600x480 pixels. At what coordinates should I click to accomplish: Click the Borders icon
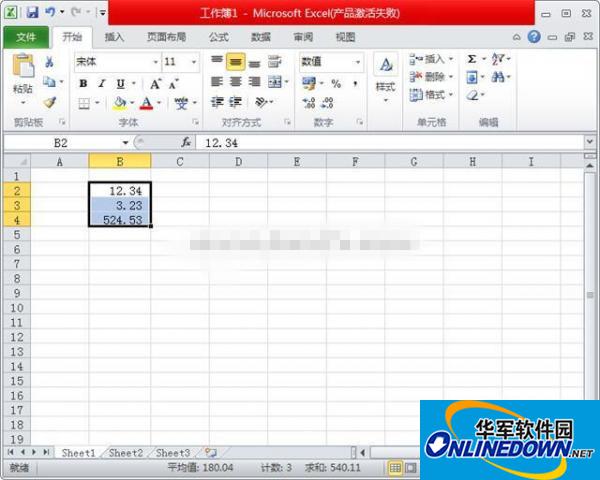(x=84, y=103)
